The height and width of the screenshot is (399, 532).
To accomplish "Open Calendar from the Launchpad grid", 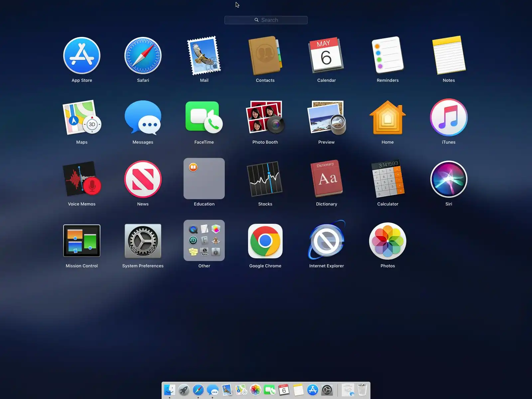I will coord(327,56).
